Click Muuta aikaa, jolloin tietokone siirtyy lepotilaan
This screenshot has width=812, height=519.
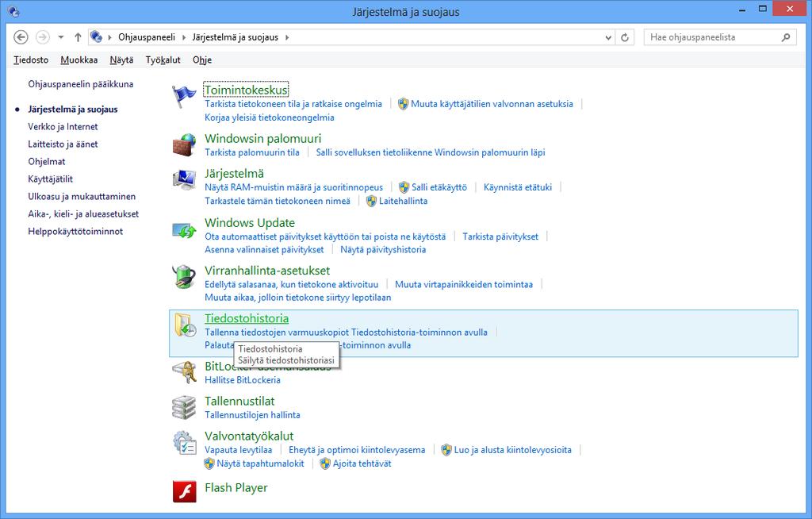pos(298,298)
